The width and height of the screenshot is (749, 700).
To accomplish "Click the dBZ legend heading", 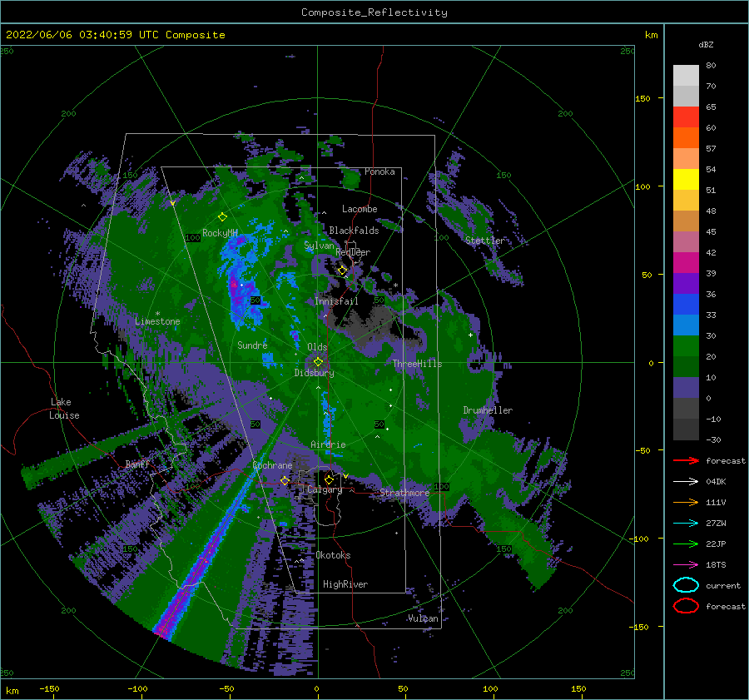I will click(x=706, y=44).
